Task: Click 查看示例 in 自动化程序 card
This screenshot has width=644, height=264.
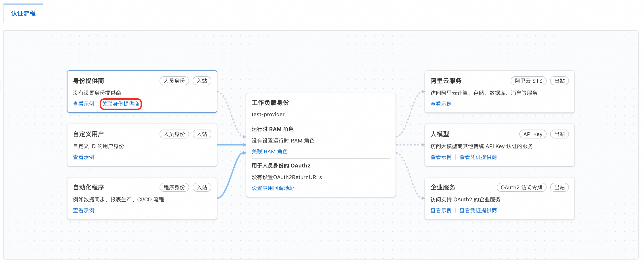Action: 83,210
